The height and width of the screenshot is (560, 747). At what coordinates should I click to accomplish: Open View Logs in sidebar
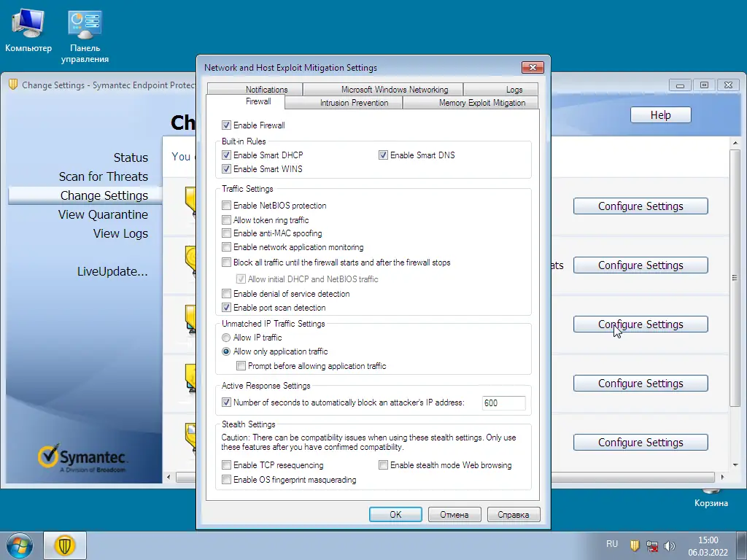point(120,234)
